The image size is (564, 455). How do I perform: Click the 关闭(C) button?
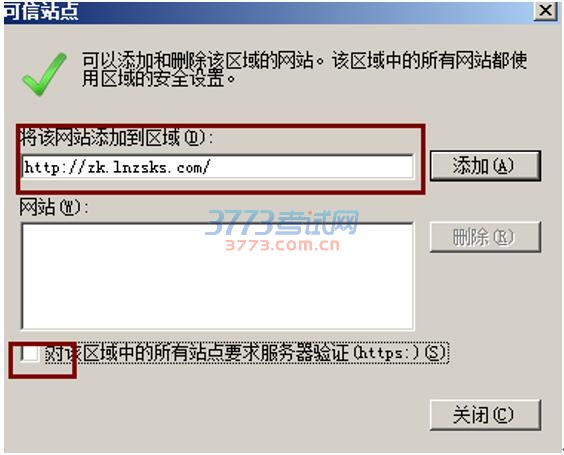(485, 415)
